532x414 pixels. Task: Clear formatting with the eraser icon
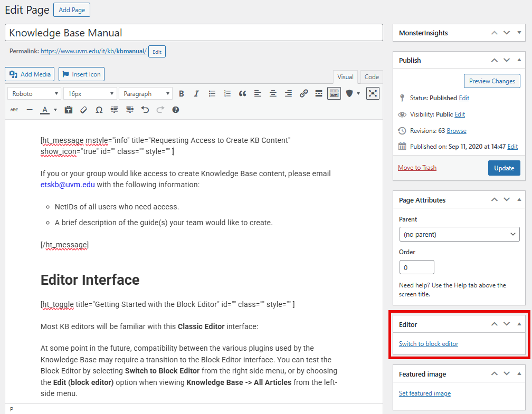[83, 110]
